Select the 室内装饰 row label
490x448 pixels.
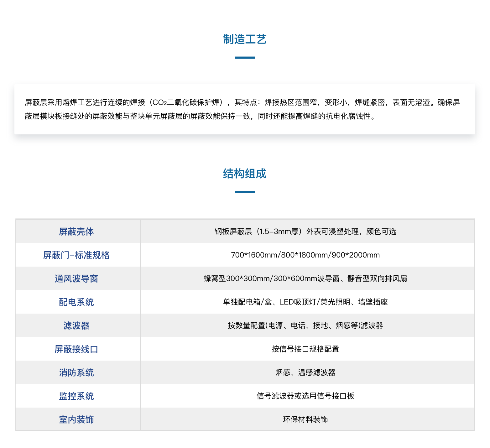[76, 419]
